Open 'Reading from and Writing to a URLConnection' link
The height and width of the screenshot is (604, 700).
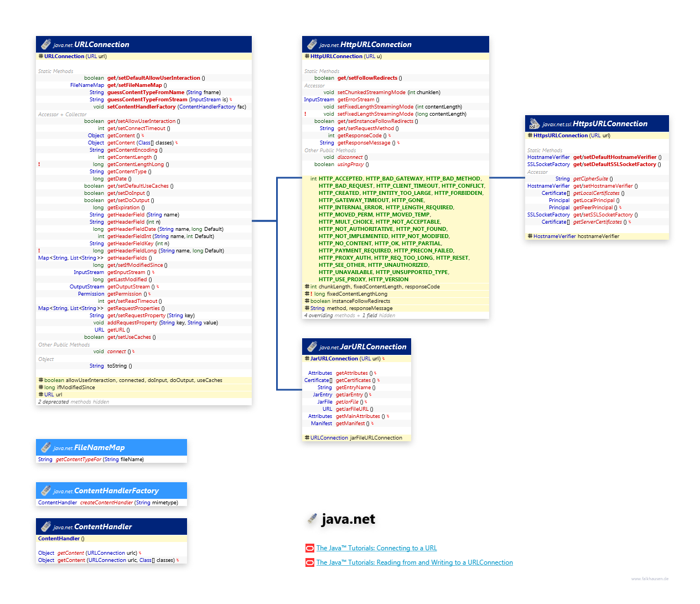414,562
